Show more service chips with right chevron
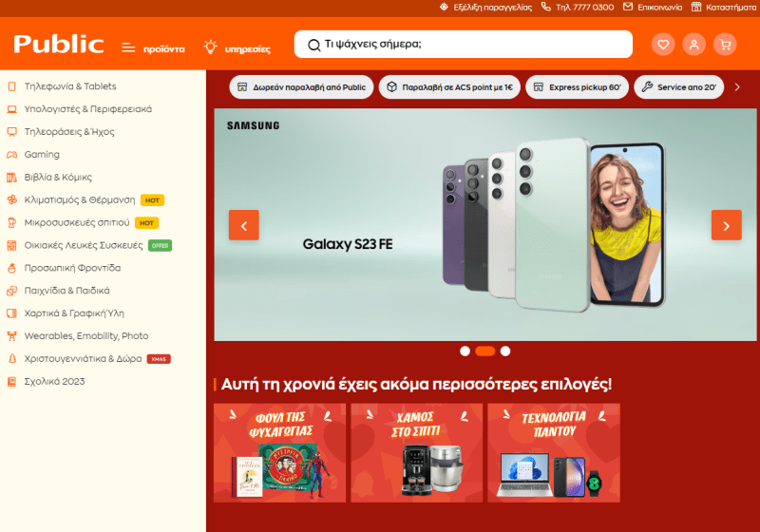The image size is (760, 532). [x=737, y=87]
